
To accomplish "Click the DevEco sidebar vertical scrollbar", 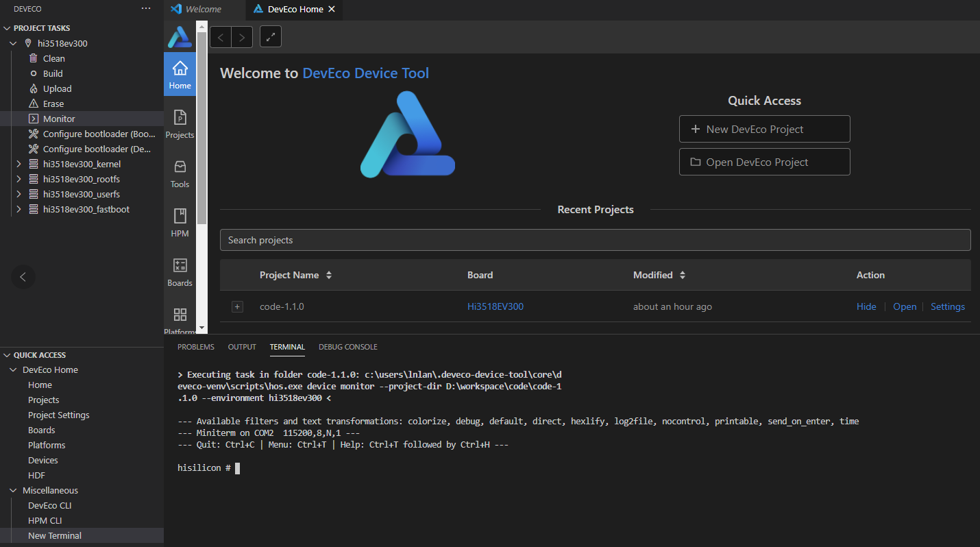I will (x=201, y=129).
